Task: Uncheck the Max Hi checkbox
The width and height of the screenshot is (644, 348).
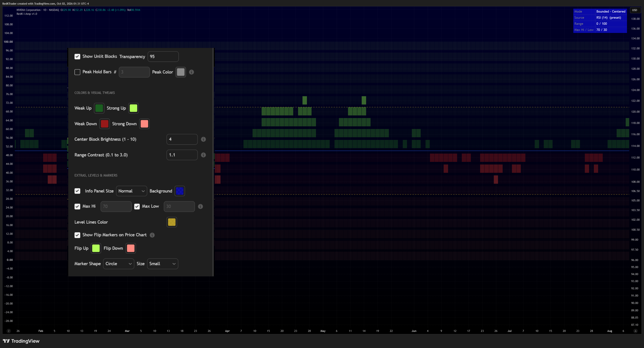Action: 77,206
